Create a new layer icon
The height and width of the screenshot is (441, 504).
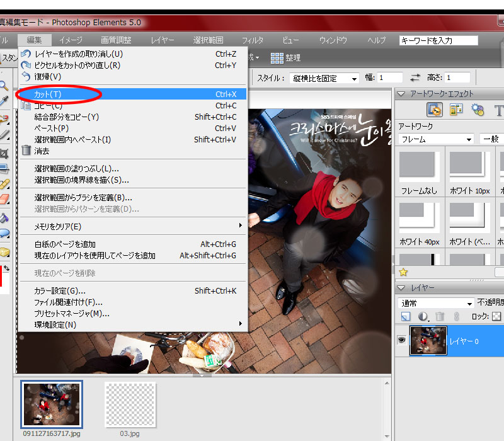406,317
